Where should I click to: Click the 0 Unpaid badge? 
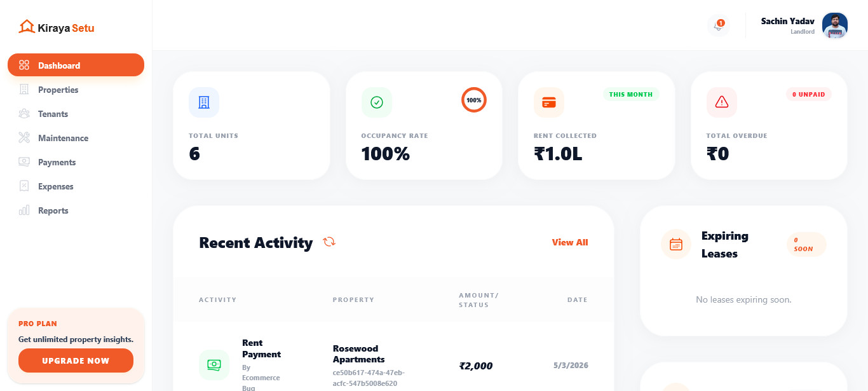click(808, 94)
